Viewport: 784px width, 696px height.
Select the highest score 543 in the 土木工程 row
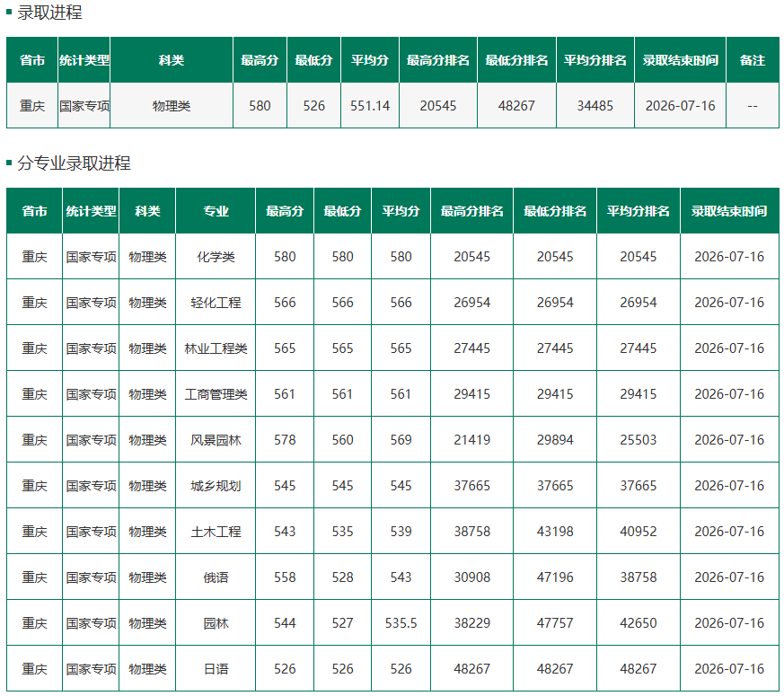(x=285, y=532)
